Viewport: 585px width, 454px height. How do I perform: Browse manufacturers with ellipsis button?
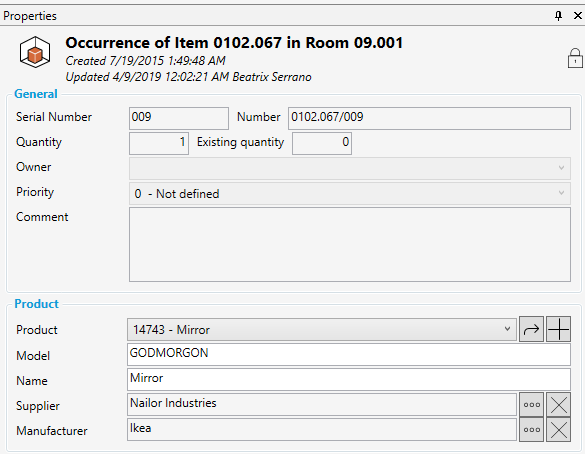tap(531, 430)
